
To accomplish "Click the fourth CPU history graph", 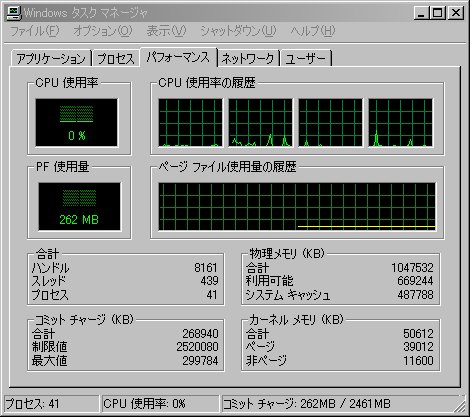I will click(x=400, y=122).
